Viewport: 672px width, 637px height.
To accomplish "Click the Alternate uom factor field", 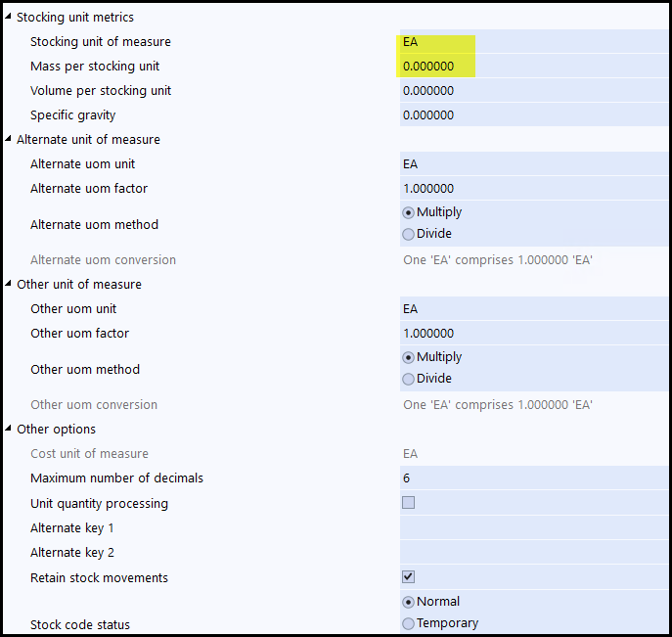I will coord(533,189).
